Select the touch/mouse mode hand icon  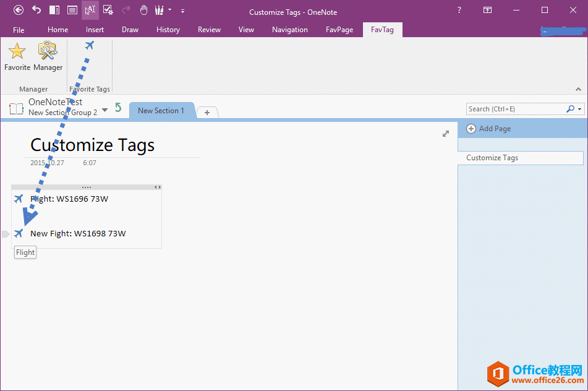point(143,10)
